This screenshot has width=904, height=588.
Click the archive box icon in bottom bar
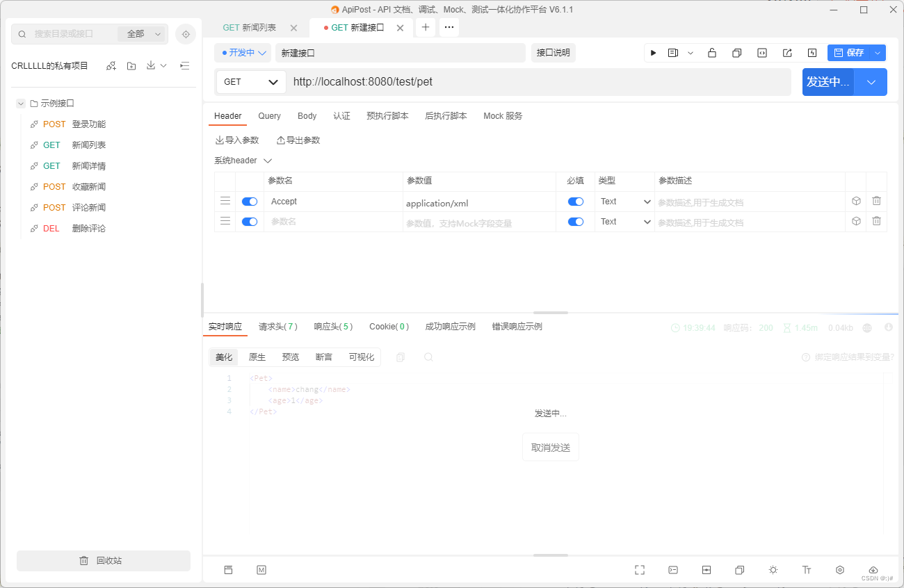(228, 570)
